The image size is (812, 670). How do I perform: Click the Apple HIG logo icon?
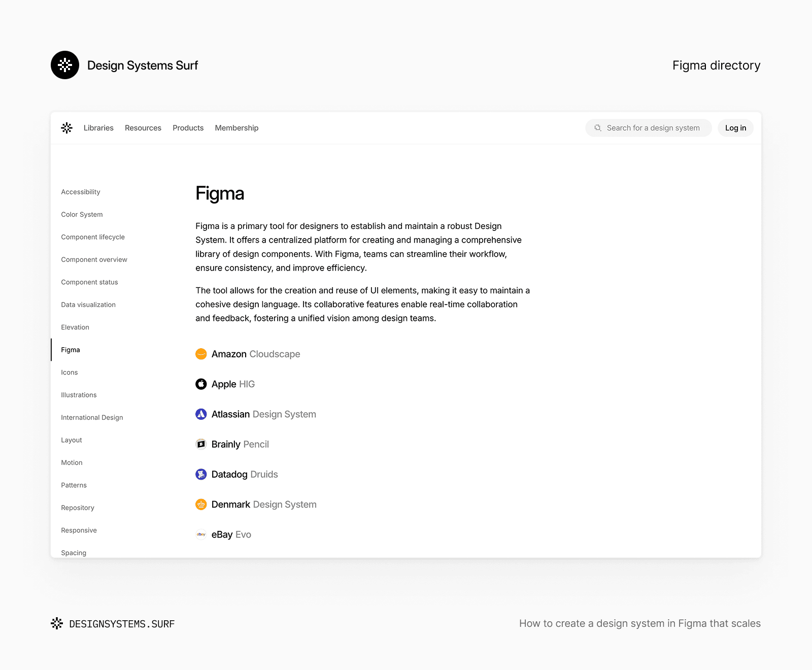[201, 384]
